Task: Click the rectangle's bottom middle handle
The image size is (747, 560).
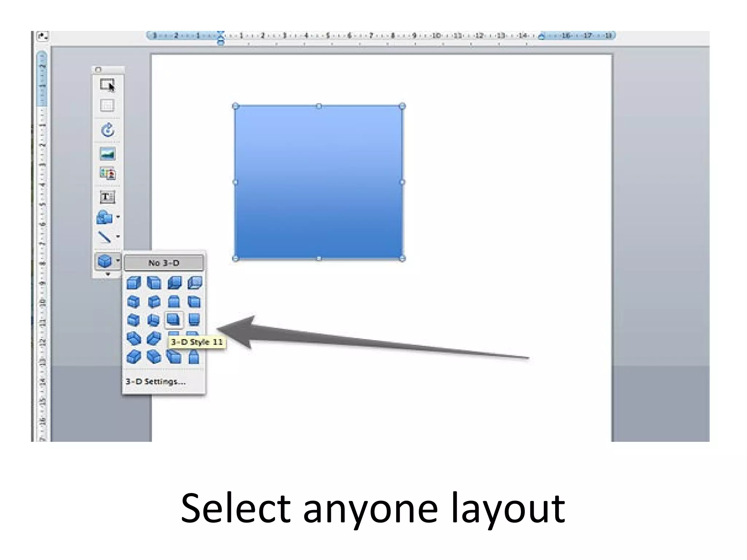Action: [319, 258]
